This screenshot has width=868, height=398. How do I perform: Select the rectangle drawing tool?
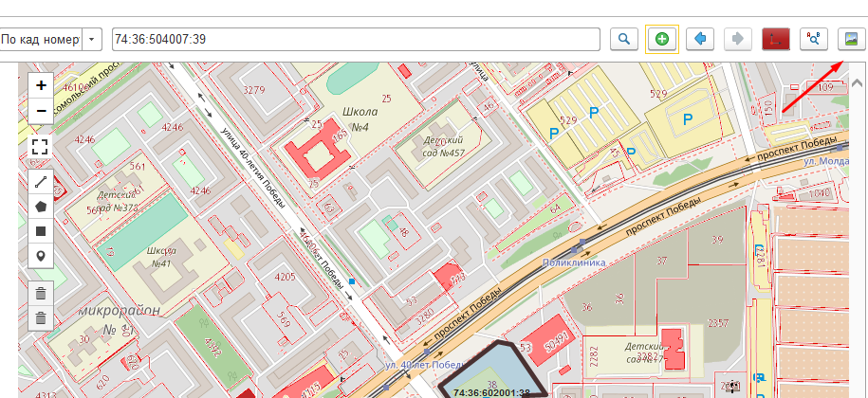pos(41,231)
